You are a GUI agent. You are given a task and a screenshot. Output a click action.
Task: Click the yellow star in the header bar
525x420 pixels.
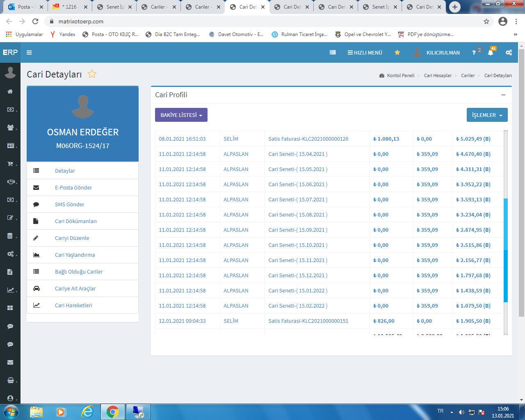coord(397,52)
